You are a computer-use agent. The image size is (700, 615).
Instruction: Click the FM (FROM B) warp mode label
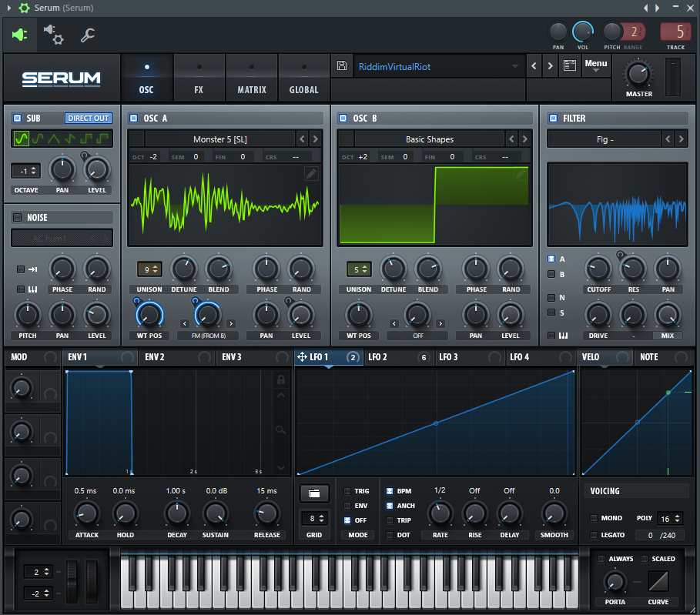(x=209, y=336)
